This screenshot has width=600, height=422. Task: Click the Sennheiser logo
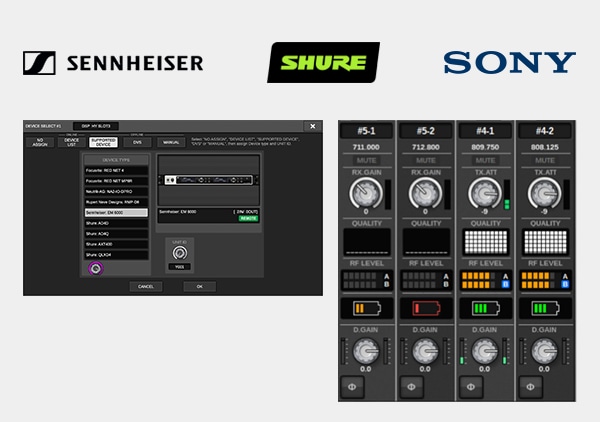tap(112, 63)
